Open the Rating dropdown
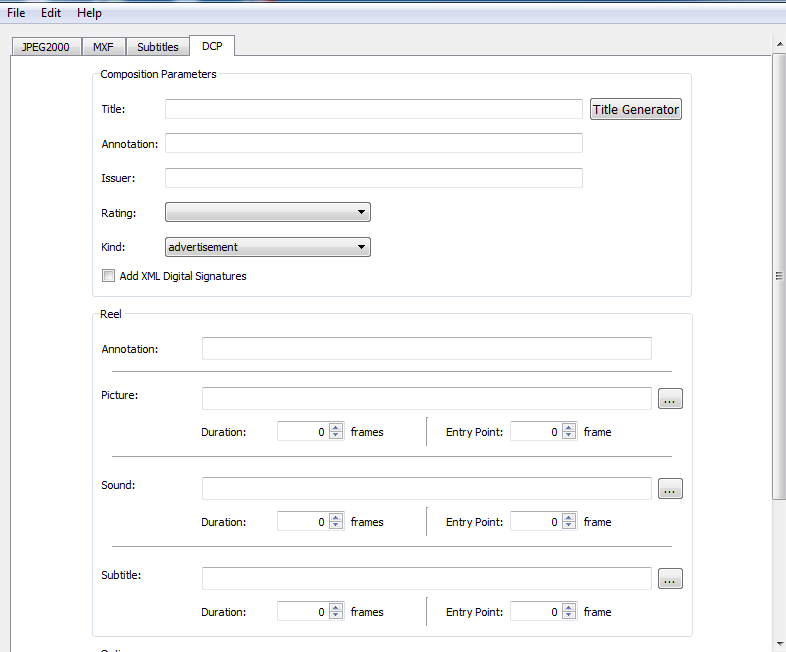 point(267,212)
